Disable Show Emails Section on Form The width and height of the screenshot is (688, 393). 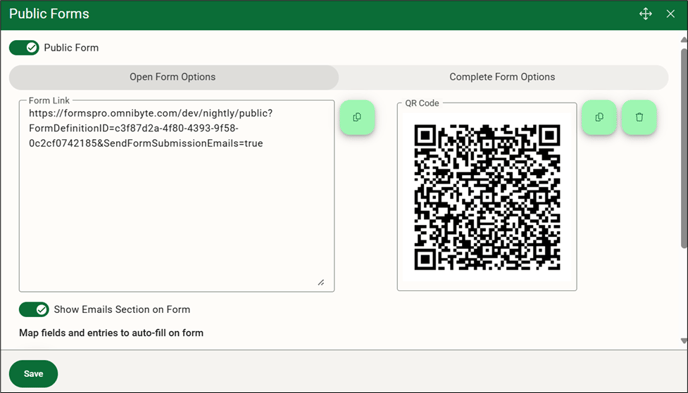(x=34, y=309)
